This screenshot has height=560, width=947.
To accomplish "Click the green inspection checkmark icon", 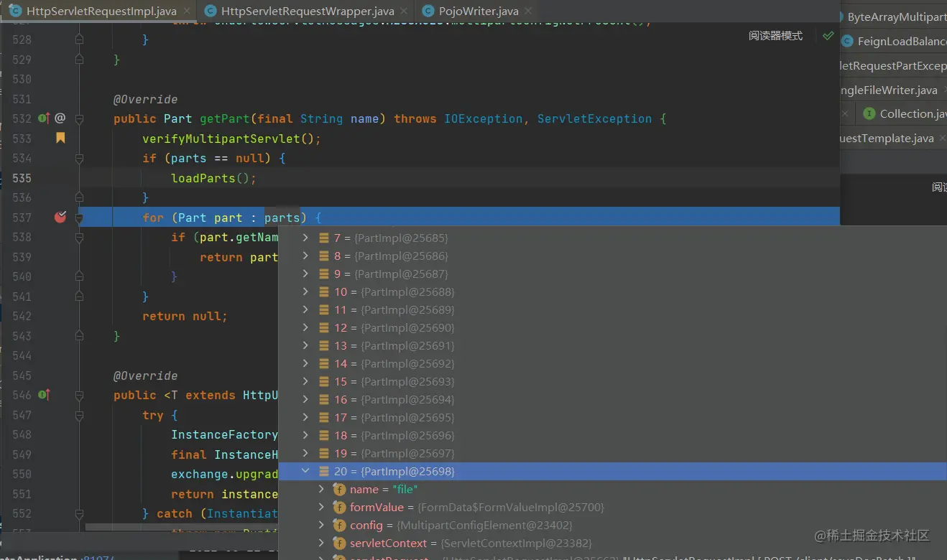I will pos(828,35).
